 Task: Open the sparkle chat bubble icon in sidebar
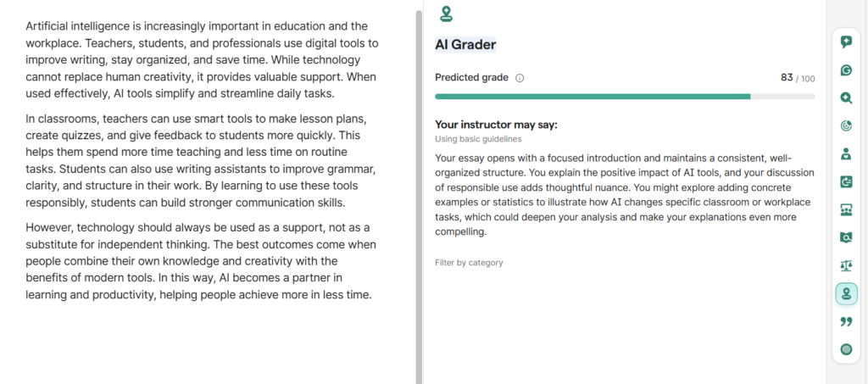pyautogui.click(x=845, y=42)
